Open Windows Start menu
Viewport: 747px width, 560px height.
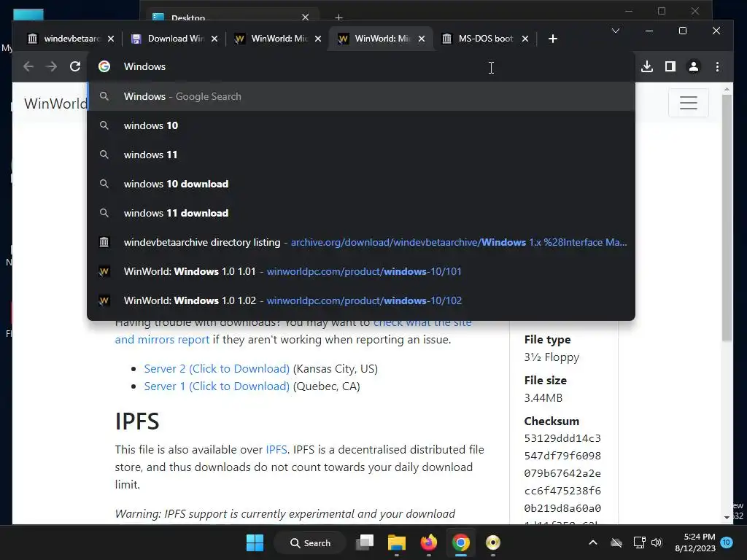[x=255, y=542]
